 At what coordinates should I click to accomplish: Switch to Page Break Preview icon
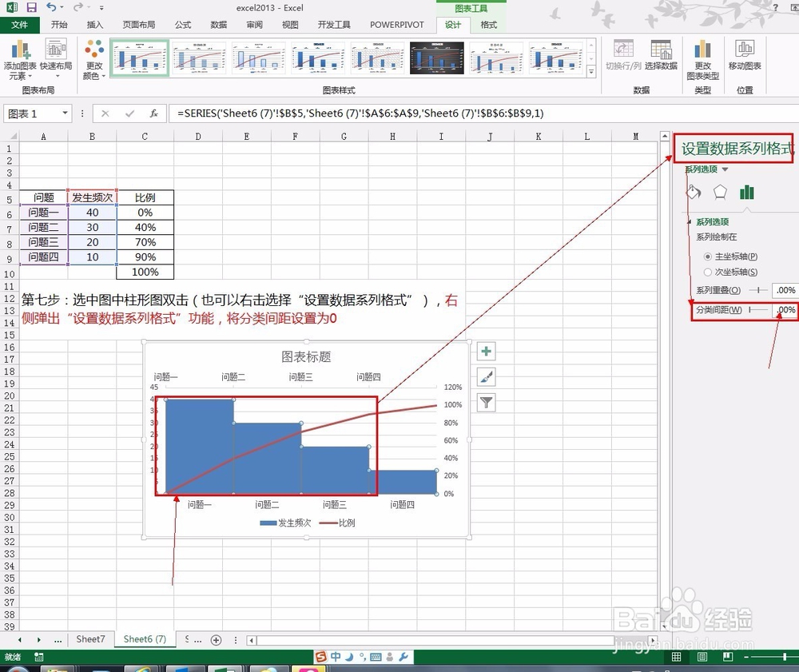click(728, 657)
